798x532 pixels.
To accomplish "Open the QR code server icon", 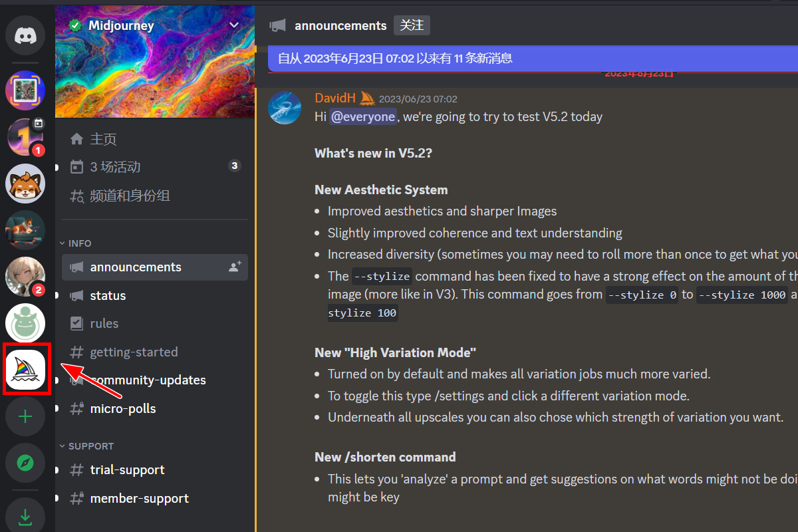I will click(25, 90).
